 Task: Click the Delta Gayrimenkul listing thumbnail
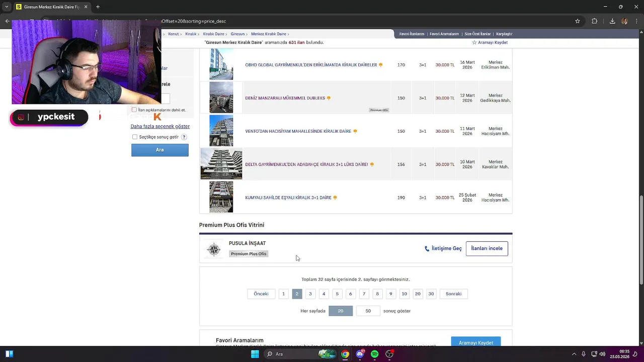click(221, 164)
